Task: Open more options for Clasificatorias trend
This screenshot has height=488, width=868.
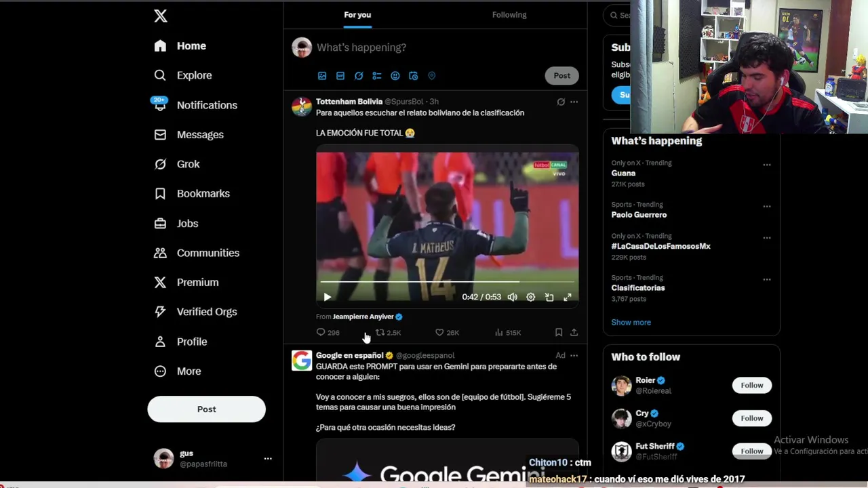Action: [767, 279]
